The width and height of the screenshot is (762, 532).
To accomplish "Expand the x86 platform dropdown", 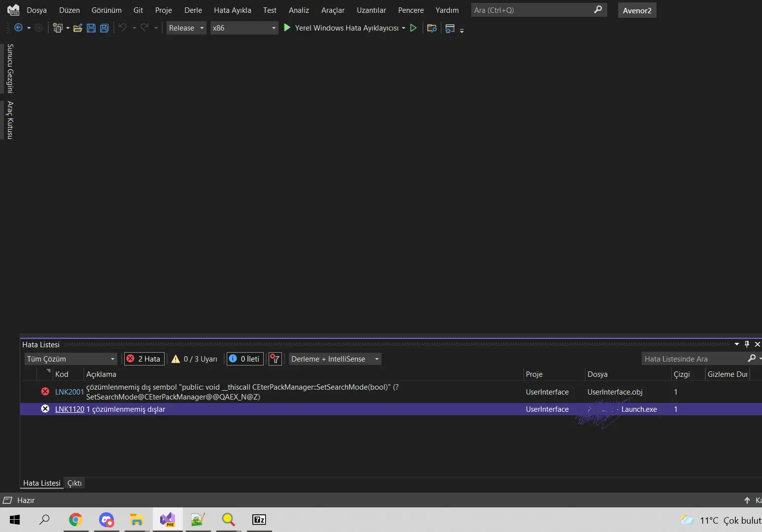I will [x=244, y=28].
